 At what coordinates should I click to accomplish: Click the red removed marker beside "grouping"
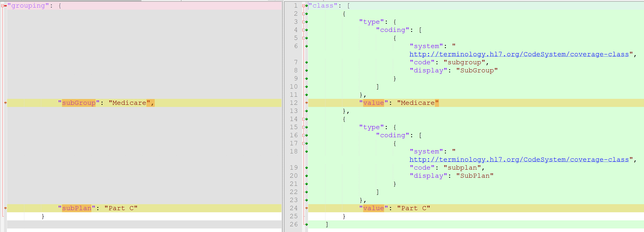tap(5, 5)
